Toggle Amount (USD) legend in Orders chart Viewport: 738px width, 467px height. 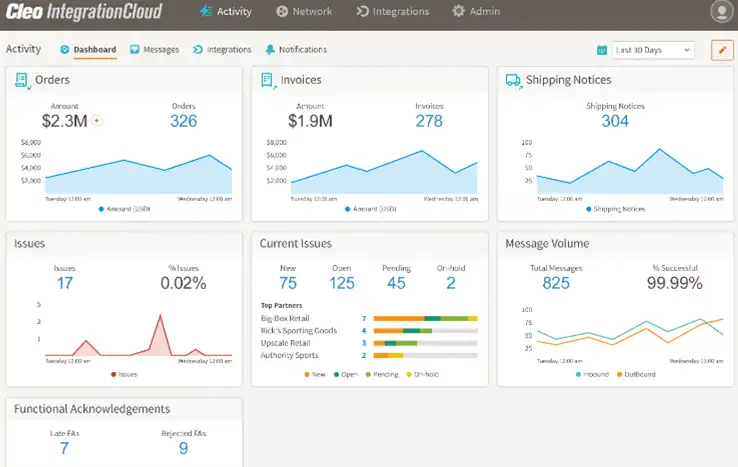click(x=124, y=209)
